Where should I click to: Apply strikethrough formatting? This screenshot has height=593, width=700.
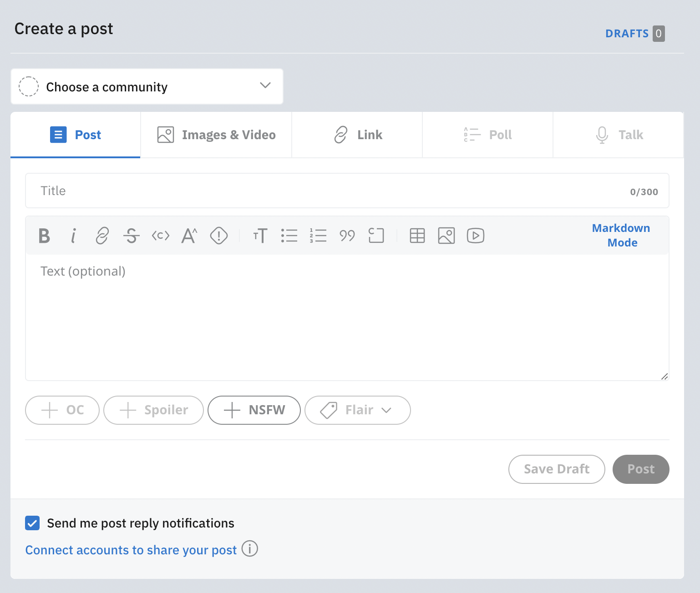[x=131, y=236]
